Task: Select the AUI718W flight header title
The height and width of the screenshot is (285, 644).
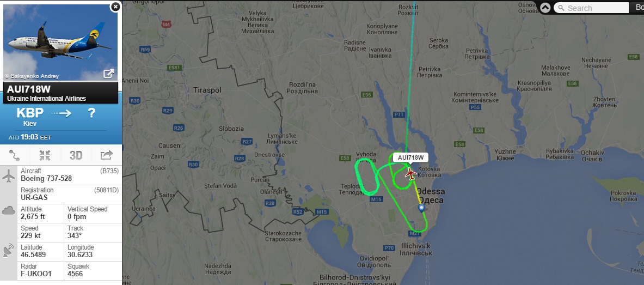Action: pos(28,89)
